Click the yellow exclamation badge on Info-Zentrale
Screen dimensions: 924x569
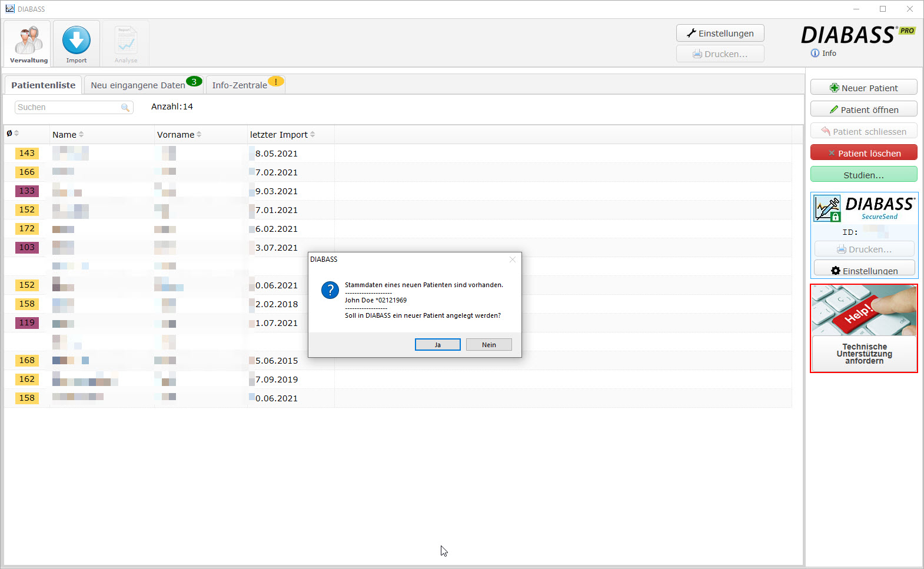point(276,81)
